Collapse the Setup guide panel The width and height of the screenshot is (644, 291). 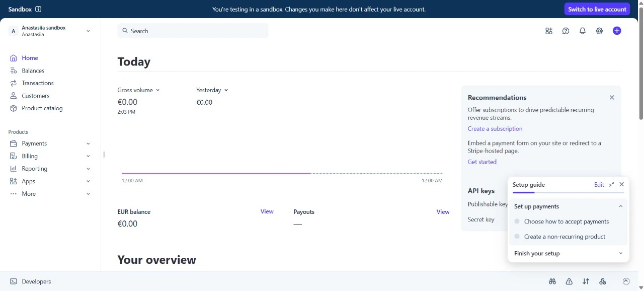611,185
